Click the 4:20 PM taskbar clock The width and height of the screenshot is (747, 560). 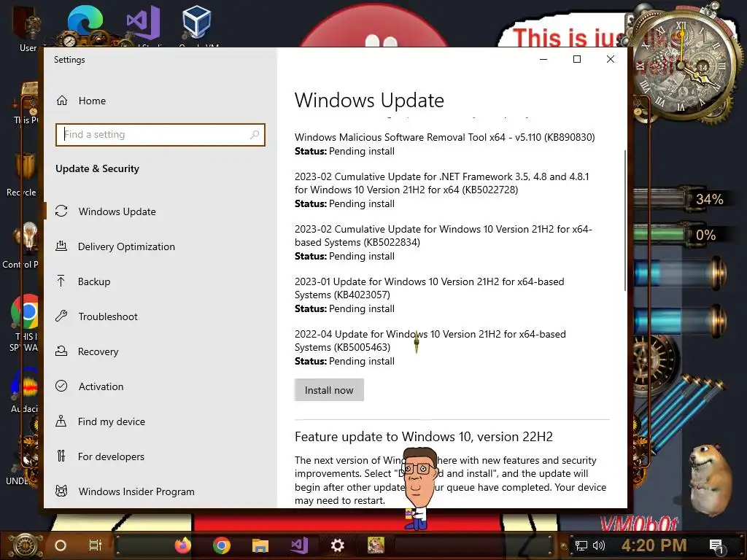click(654, 545)
